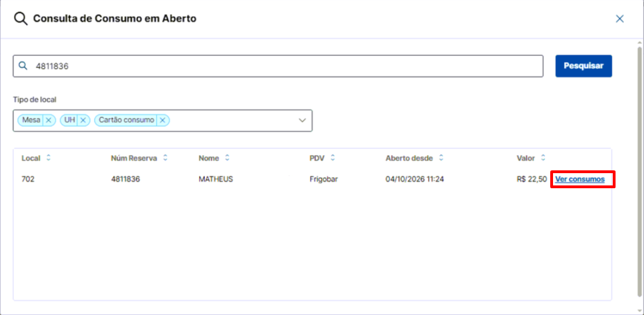Click the scrollbar up arrow
The image size is (644, 315).
click(x=640, y=42)
